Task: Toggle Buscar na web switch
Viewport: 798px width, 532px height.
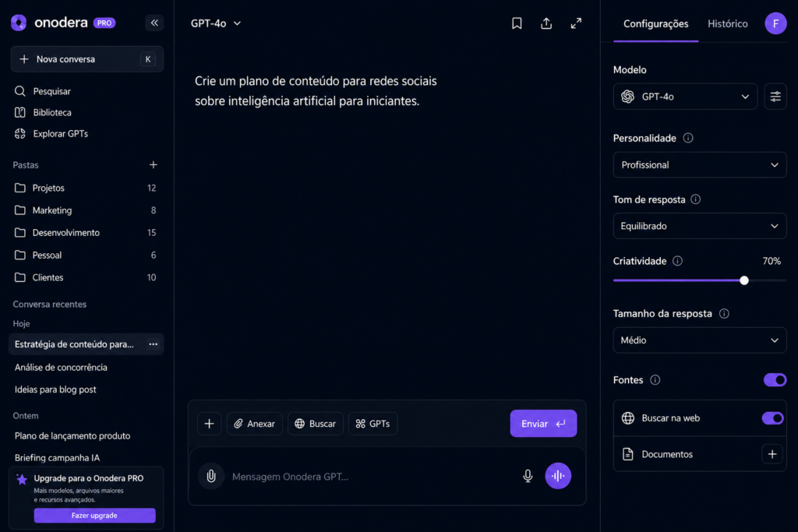Action: [772, 418]
